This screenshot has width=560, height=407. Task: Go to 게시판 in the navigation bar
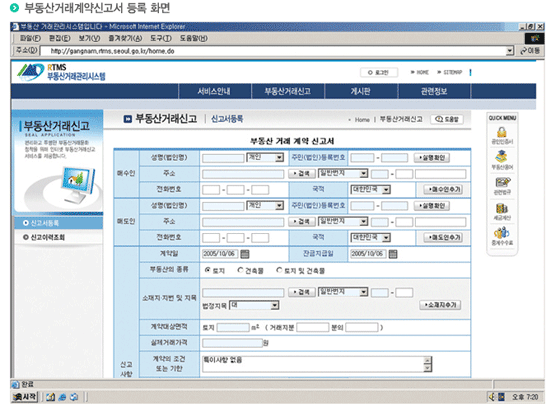click(x=360, y=91)
